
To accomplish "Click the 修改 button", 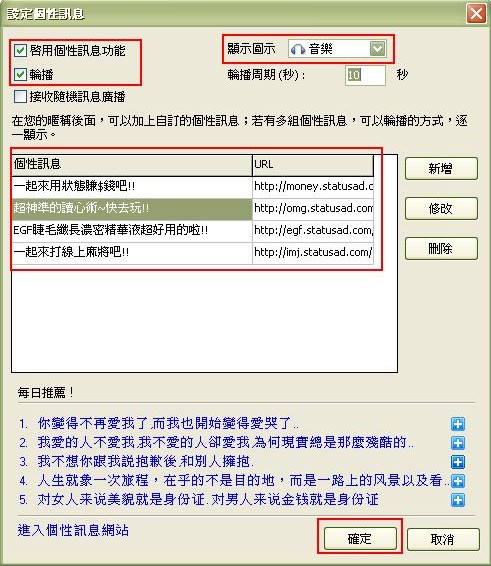I will click(x=441, y=208).
